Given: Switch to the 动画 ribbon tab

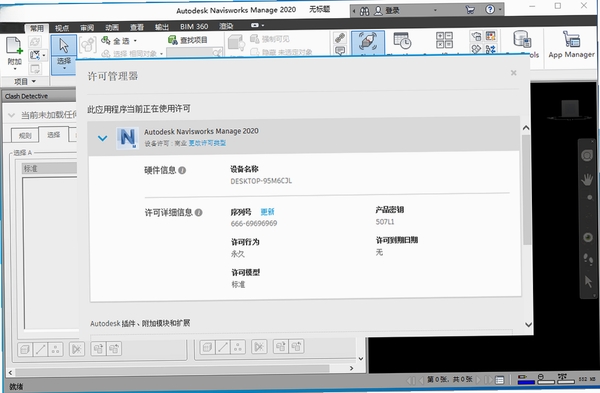Looking at the screenshot, I should click(x=112, y=28).
